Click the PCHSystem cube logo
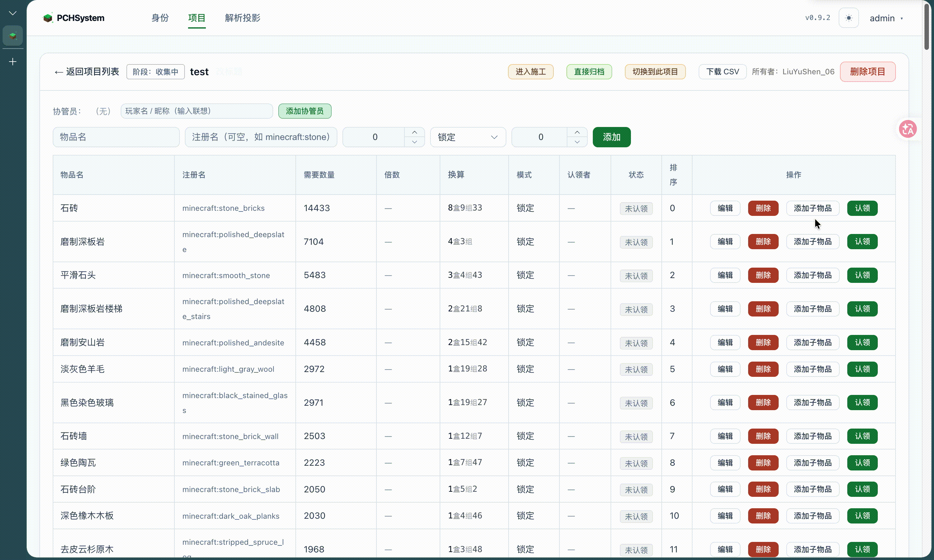The width and height of the screenshot is (934, 560). (48, 18)
